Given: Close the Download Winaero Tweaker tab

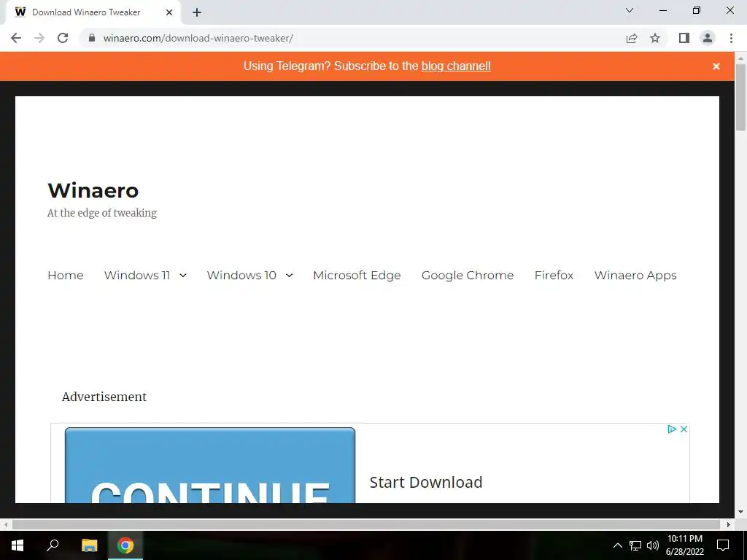Looking at the screenshot, I should pyautogui.click(x=169, y=12).
